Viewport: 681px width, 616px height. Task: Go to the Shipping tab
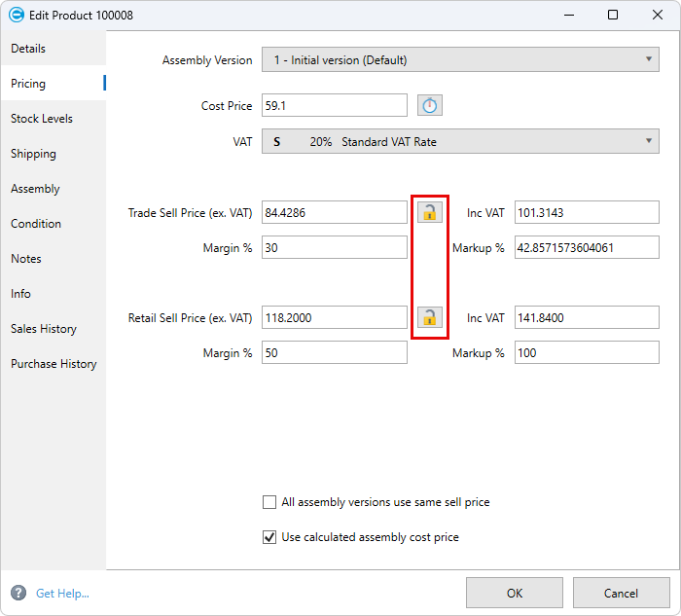point(33,154)
